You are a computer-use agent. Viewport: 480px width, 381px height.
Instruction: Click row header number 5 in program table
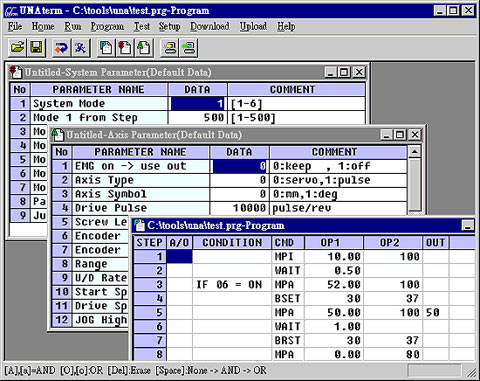(x=150, y=312)
